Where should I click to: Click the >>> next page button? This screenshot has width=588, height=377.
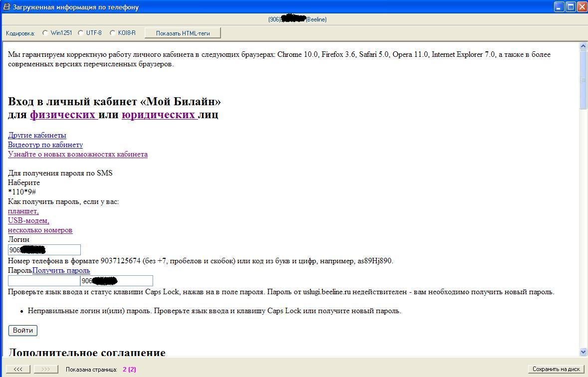(x=46, y=369)
